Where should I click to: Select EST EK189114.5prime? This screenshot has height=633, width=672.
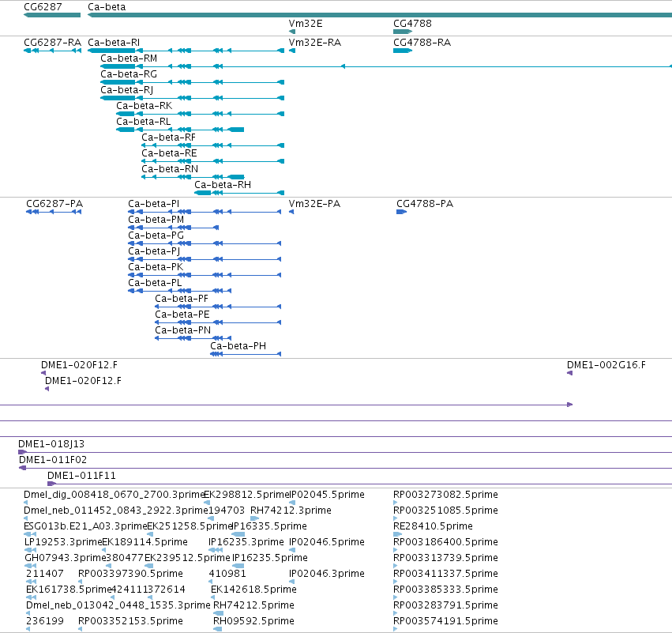point(145,542)
